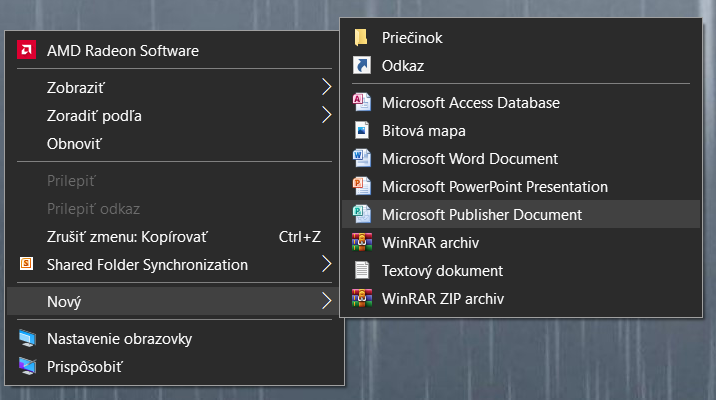716x400 pixels.
Task: Open Shared Folder Synchronization submenu arrow
Action: pyautogui.click(x=326, y=265)
